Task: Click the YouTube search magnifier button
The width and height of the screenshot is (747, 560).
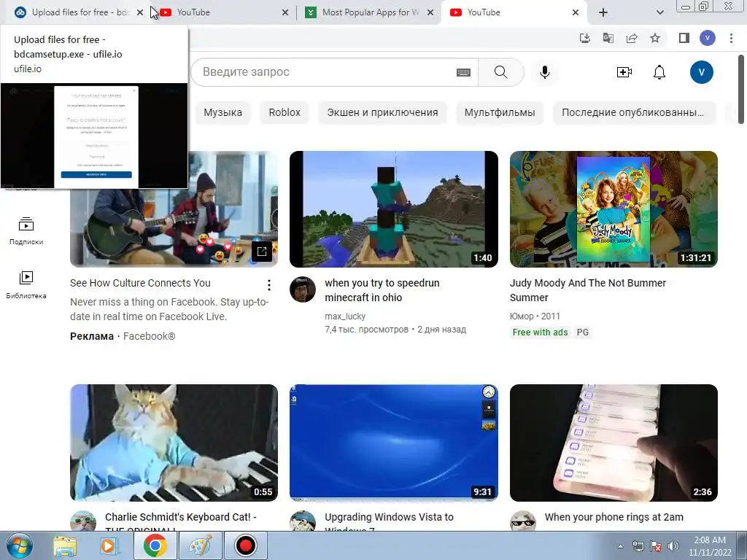Action: [500, 72]
